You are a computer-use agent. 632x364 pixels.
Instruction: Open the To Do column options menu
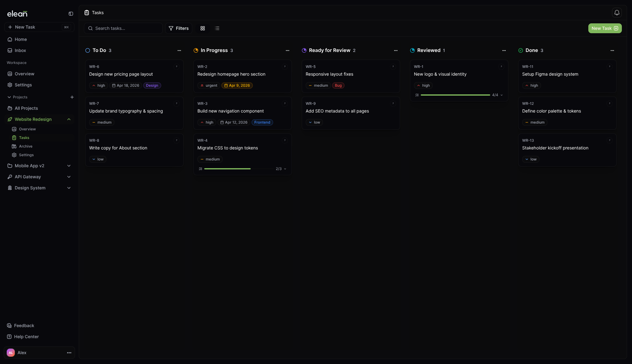coord(179,50)
